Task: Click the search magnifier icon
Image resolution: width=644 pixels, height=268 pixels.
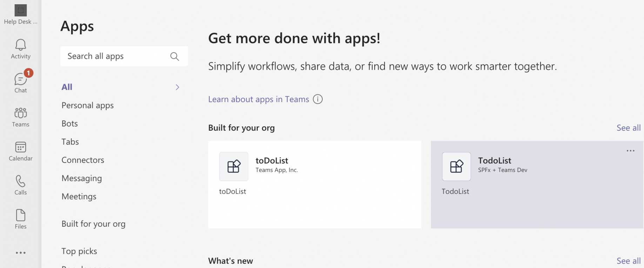Action: pyautogui.click(x=174, y=56)
